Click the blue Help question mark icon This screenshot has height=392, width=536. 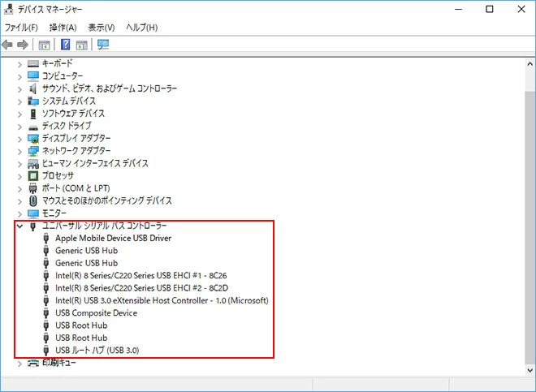66,45
